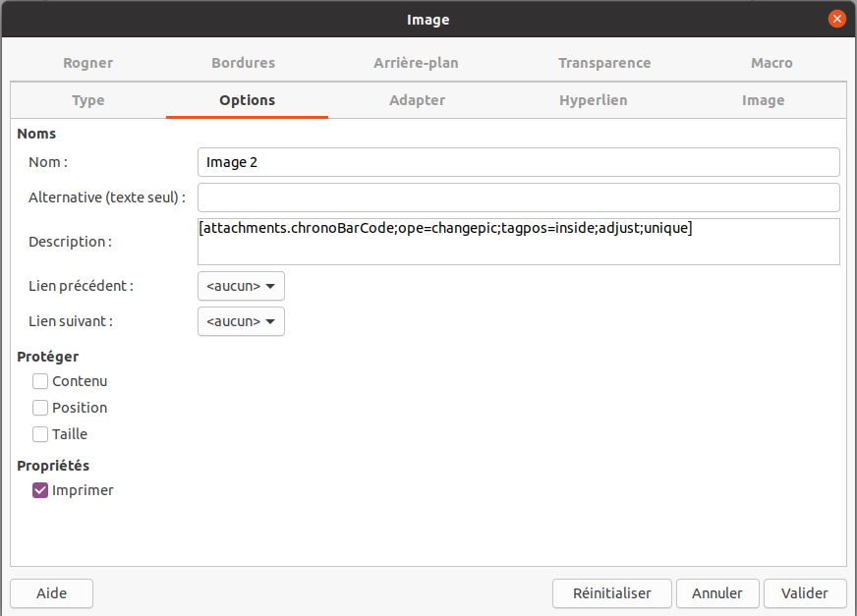Viewport: 857px width, 616px height.
Task: Switch to the Rogner tab
Action: 88,63
